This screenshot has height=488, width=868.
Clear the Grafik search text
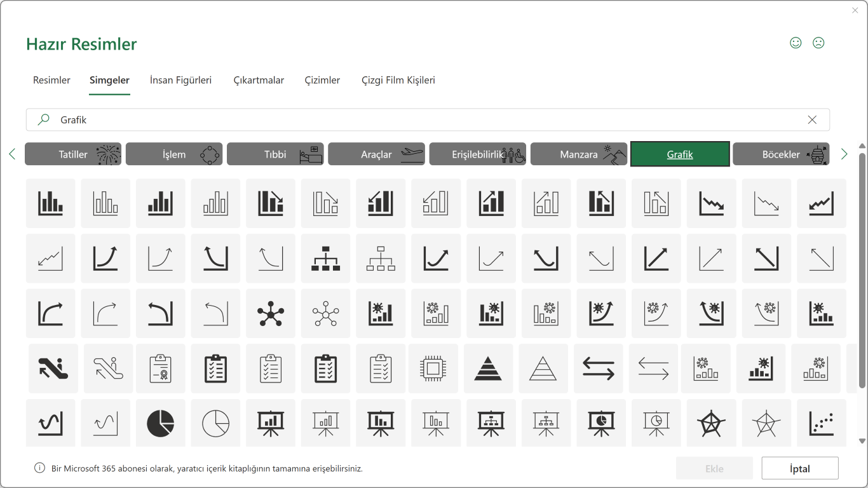pyautogui.click(x=812, y=119)
